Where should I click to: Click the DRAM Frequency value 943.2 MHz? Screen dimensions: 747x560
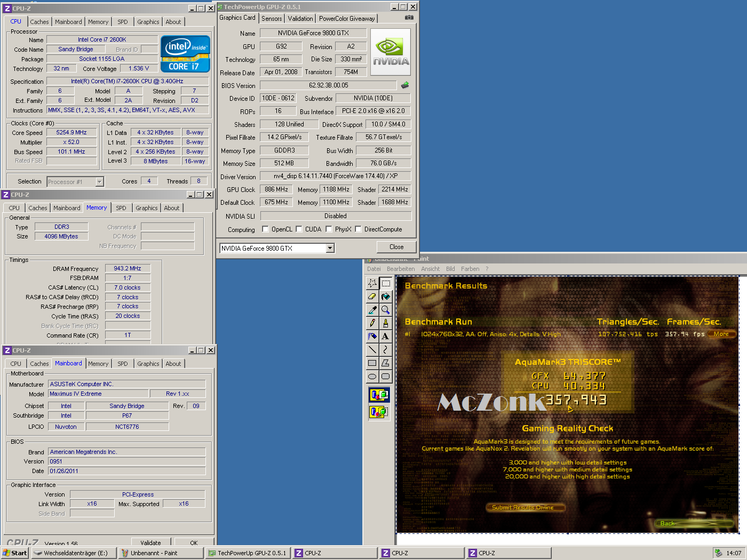pos(128,268)
